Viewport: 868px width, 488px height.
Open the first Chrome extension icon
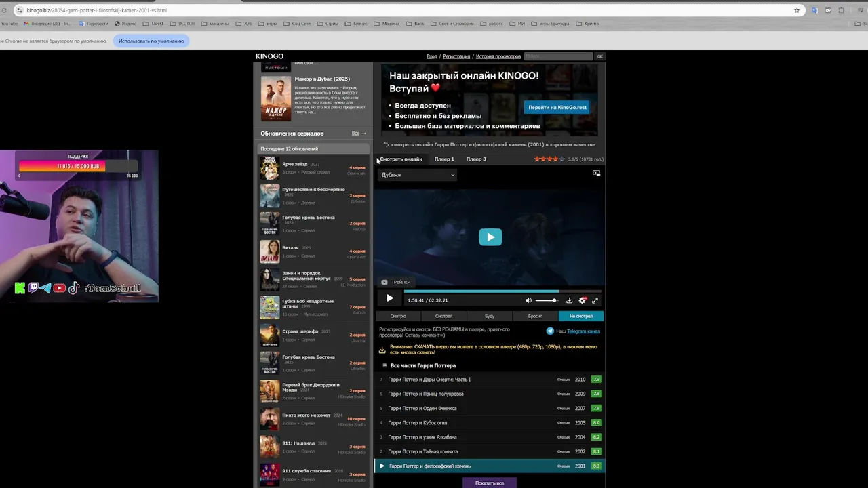(815, 10)
